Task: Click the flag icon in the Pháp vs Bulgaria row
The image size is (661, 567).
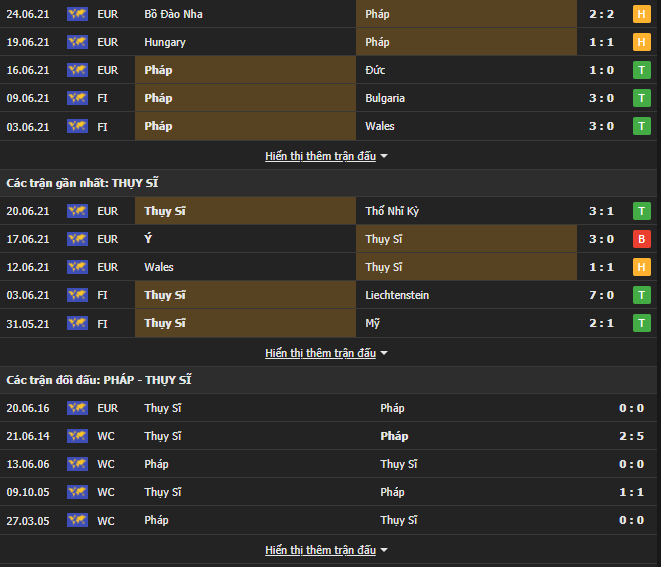Action: click(x=77, y=98)
